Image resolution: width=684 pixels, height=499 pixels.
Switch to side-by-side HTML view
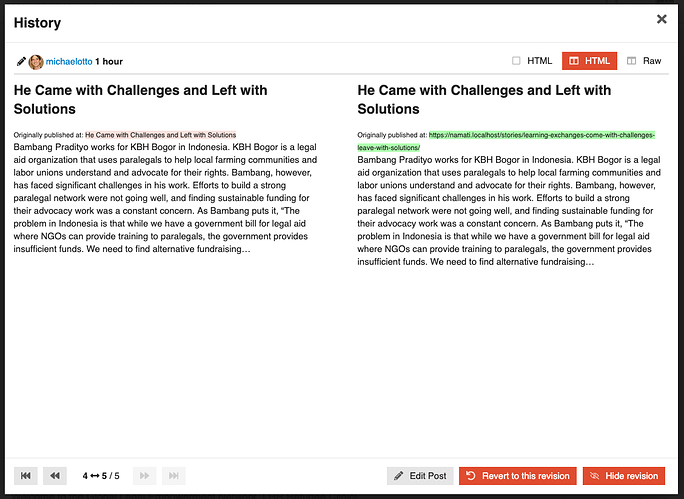[x=589, y=61]
